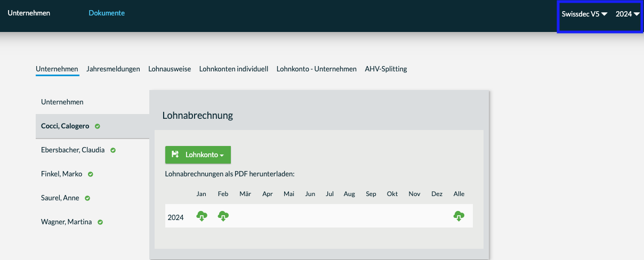Click the Alle column header
The height and width of the screenshot is (260, 644).
click(459, 194)
